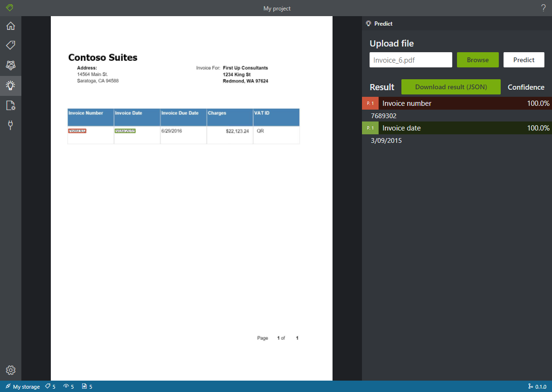Screen dimensions: 552x392
Task: Click the predicted value 7689302
Action: tap(384, 116)
